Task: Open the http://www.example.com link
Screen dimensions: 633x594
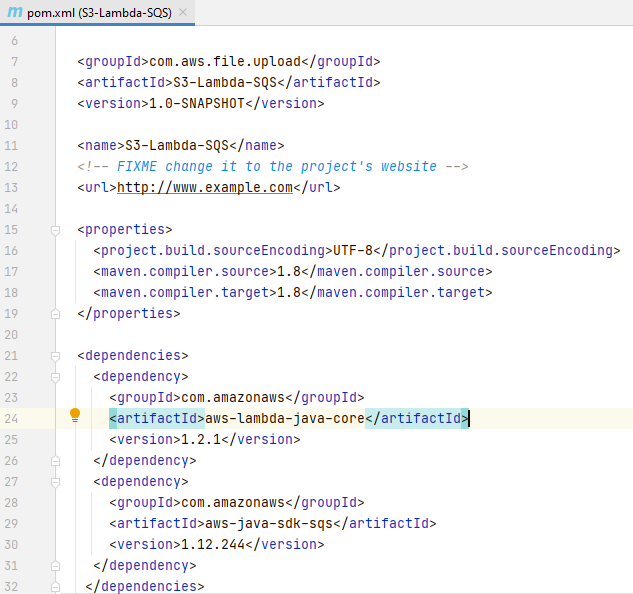Action: [205, 187]
